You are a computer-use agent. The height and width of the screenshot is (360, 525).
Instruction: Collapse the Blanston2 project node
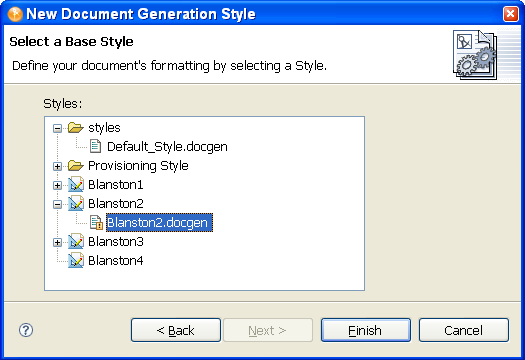(58, 204)
